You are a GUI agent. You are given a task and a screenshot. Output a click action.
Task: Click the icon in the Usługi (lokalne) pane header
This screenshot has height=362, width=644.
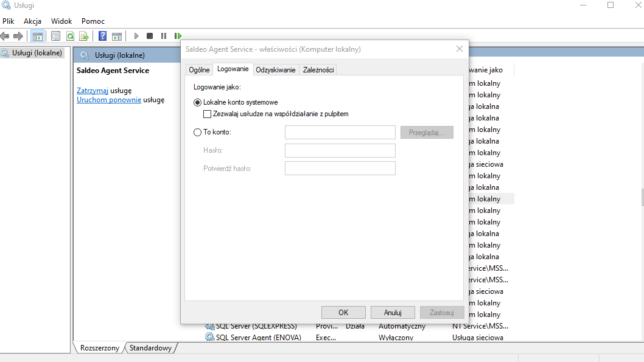click(x=85, y=55)
